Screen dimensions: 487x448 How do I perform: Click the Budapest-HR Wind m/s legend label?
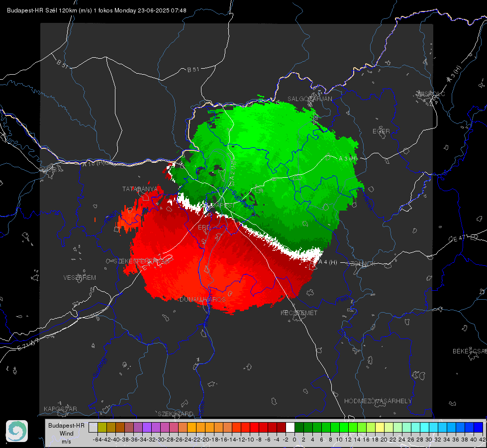pyautogui.click(x=66, y=433)
